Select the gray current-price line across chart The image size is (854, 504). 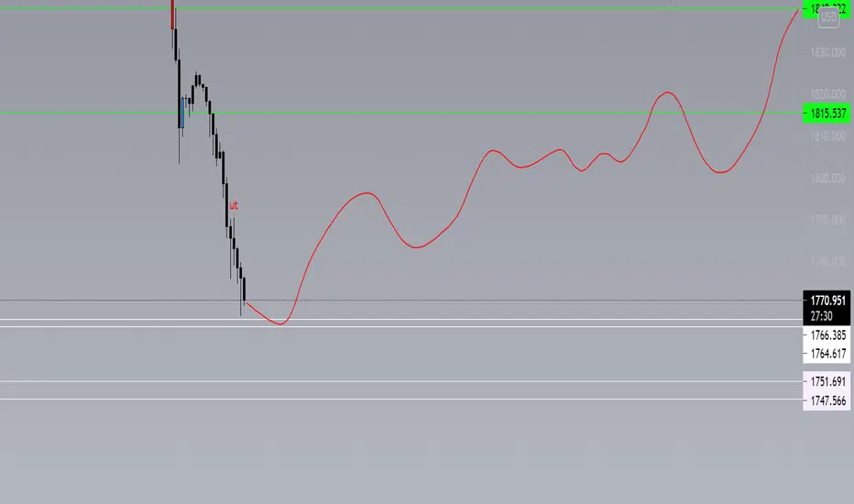coord(401,301)
